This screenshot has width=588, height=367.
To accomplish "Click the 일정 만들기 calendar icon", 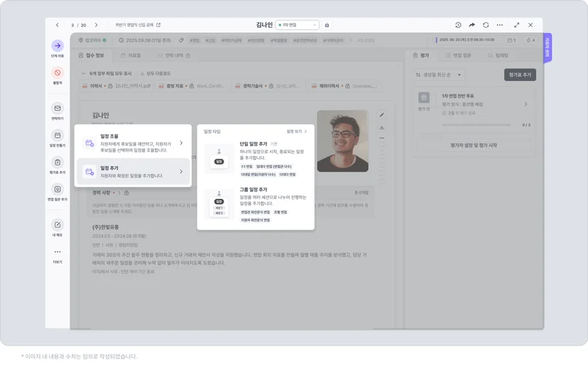I will [x=58, y=136].
